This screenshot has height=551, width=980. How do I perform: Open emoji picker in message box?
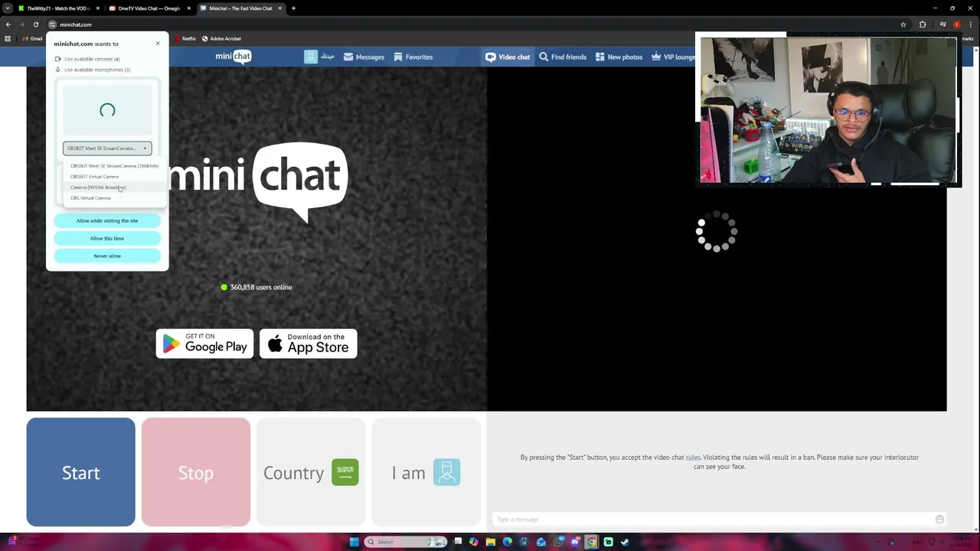pos(939,520)
